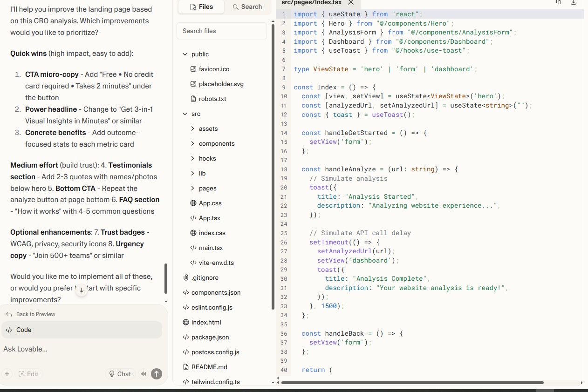Click the voice input waveform icon
This screenshot has width=588, height=392.
144,374
